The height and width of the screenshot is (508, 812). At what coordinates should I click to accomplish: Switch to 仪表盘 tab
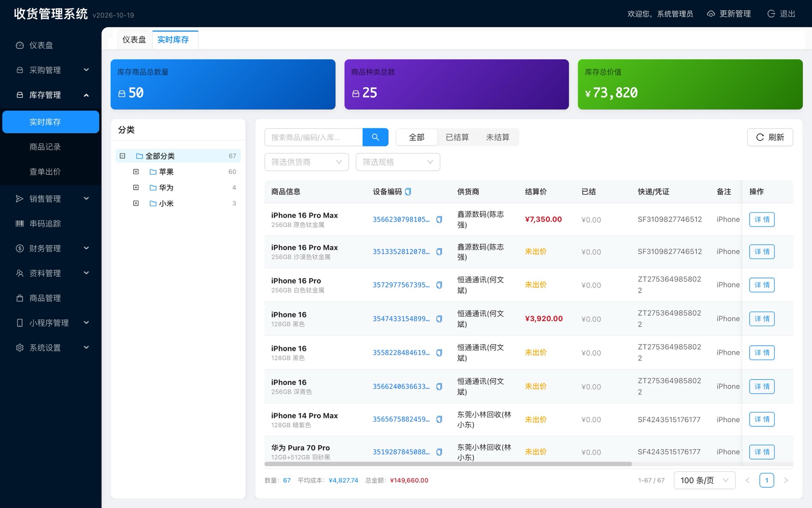pyautogui.click(x=134, y=40)
